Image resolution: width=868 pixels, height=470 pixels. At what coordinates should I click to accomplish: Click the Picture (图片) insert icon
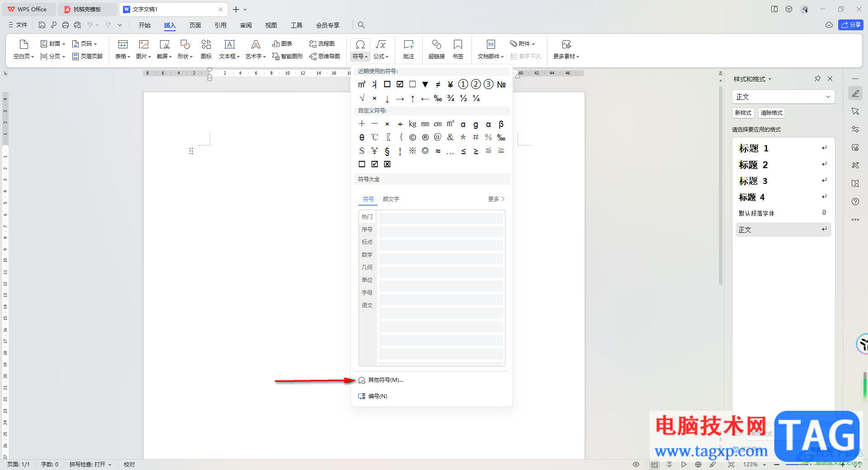click(x=143, y=50)
